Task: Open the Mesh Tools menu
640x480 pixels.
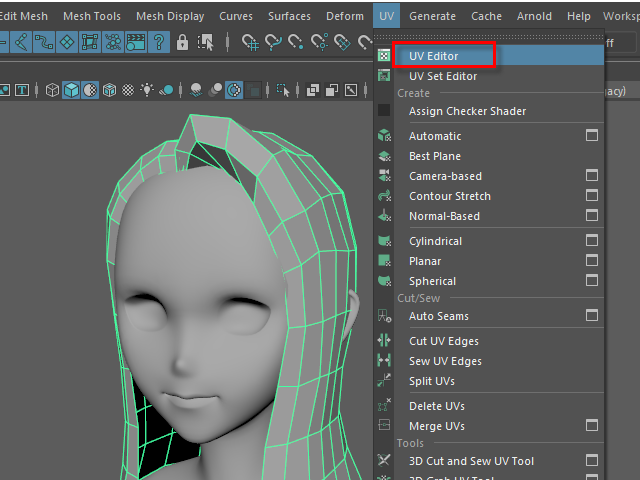Action: coord(92,16)
